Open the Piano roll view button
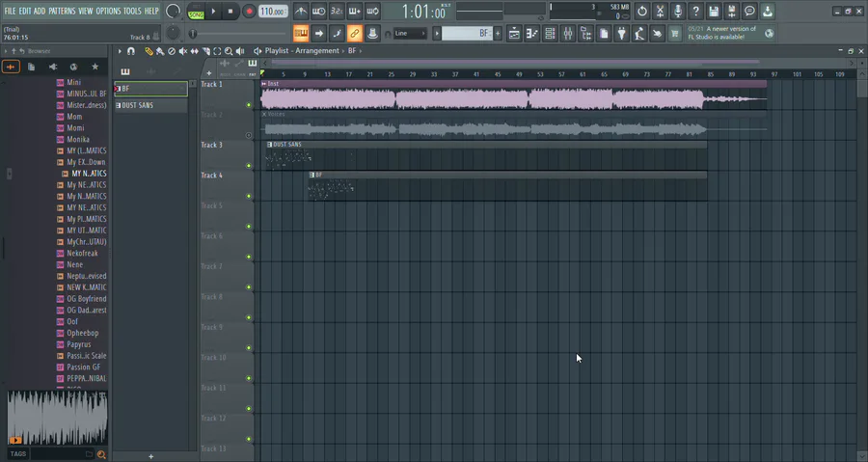Image resolution: width=868 pixels, height=462 pixels. 532,34
